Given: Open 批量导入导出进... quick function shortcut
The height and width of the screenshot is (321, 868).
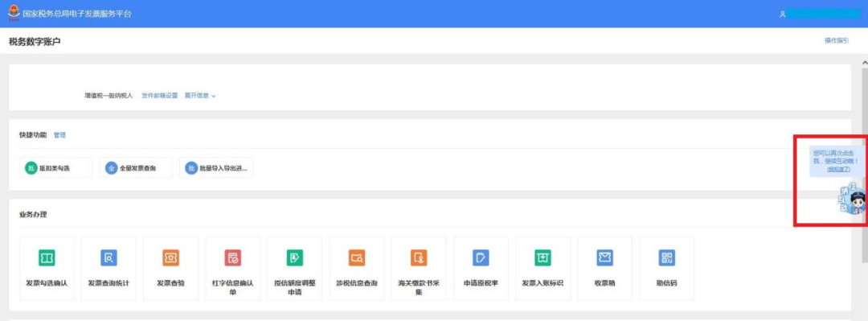Looking at the screenshot, I should coord(216,167).
